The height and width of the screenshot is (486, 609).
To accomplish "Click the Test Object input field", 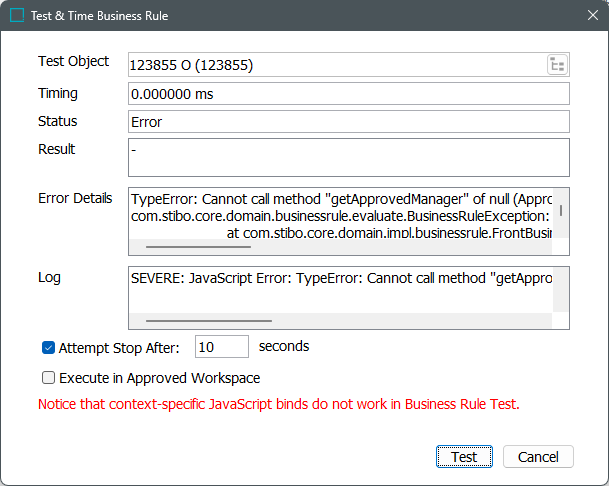I will (x=335, y=65).
